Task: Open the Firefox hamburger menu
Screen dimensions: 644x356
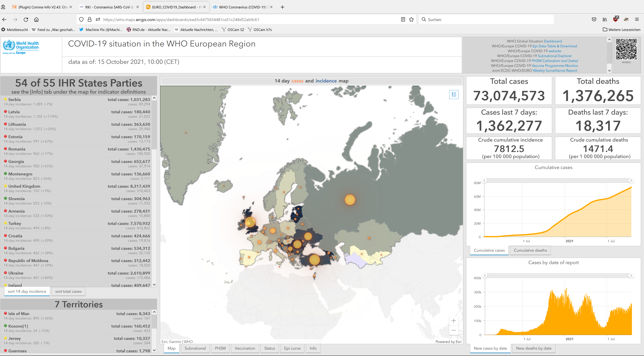Action: [x=637, y=20]
